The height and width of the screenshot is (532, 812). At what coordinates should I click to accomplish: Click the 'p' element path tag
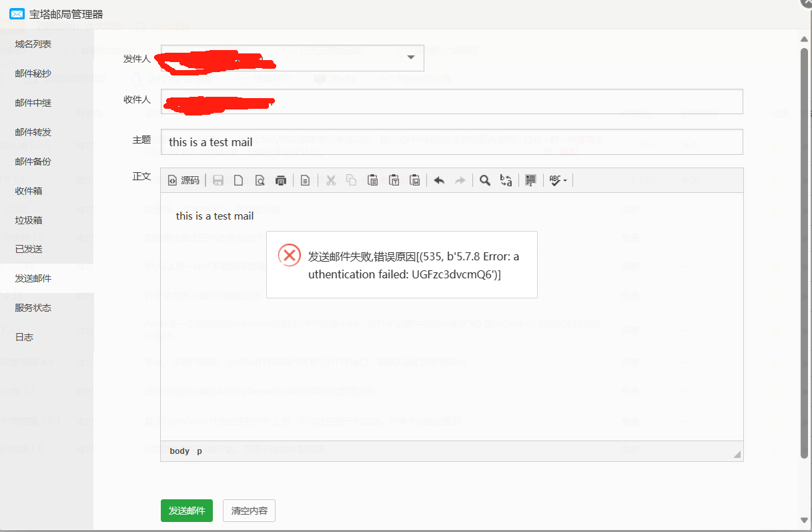pyautogui.click(x=199, y=451)
